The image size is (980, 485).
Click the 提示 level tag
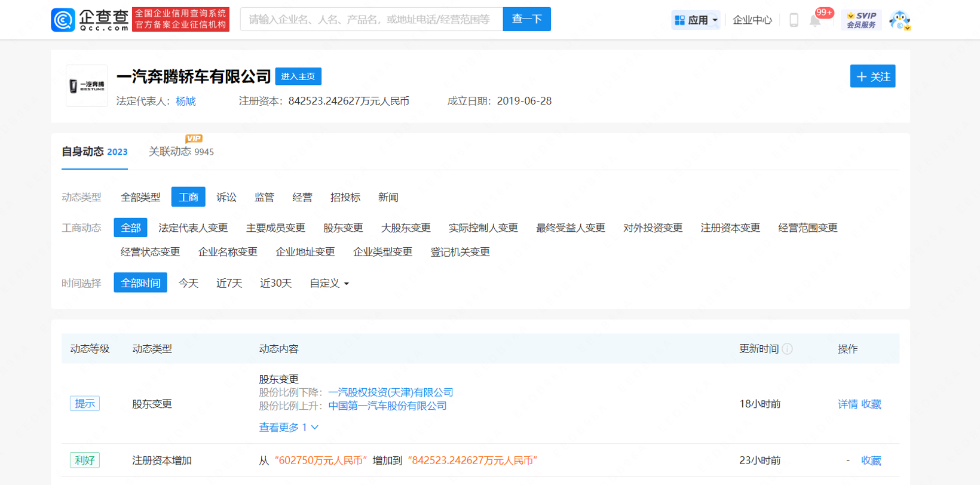[85, 404]
